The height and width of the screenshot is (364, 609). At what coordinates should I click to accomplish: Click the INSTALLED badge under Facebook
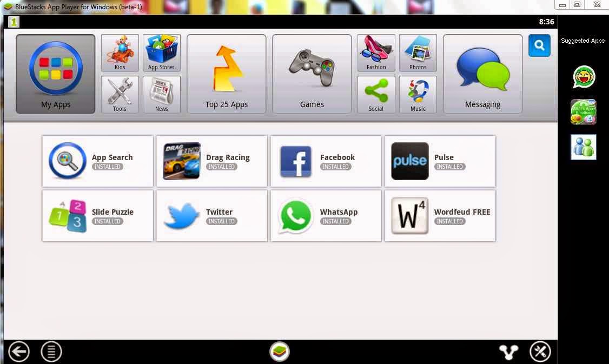[x=335, y=167]
